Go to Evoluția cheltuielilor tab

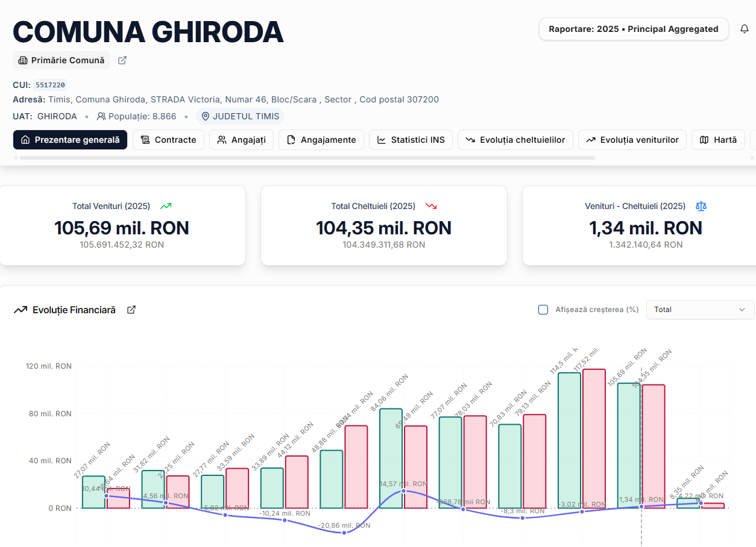(515, 140)
